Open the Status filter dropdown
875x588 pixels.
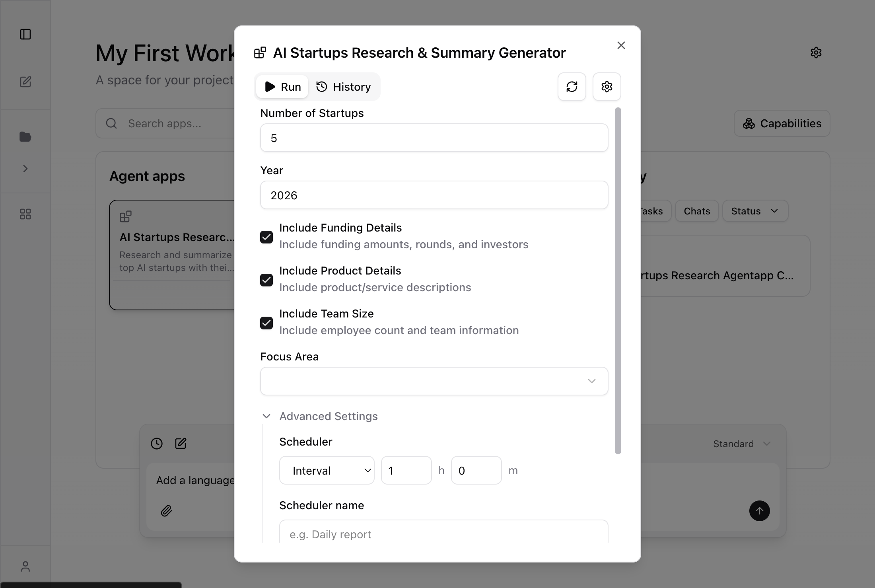point(754,211)
